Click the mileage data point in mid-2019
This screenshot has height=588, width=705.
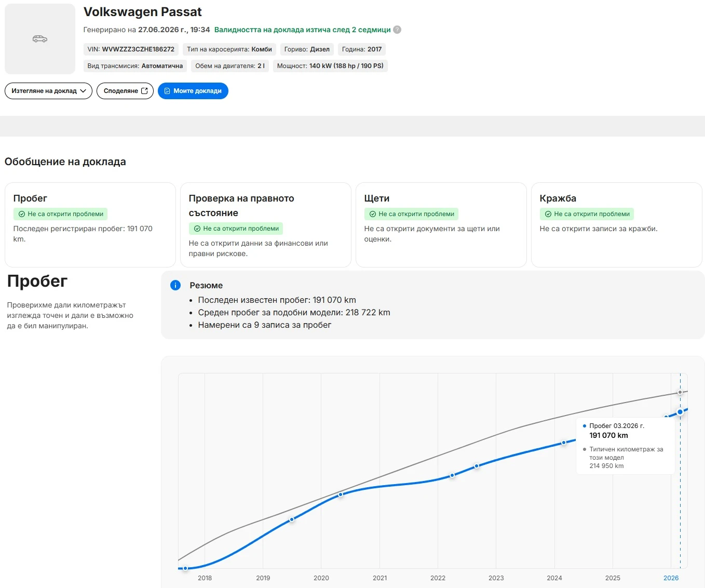[x=292, y=519]
